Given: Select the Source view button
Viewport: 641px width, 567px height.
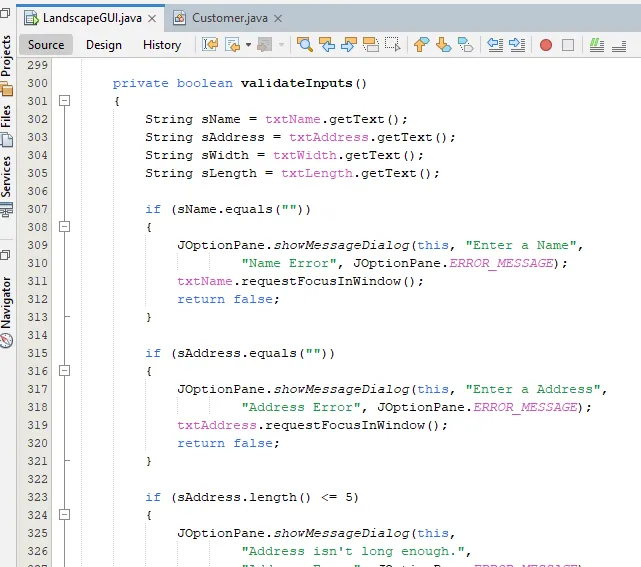Looking at the screenshot, I should point(46,45).
